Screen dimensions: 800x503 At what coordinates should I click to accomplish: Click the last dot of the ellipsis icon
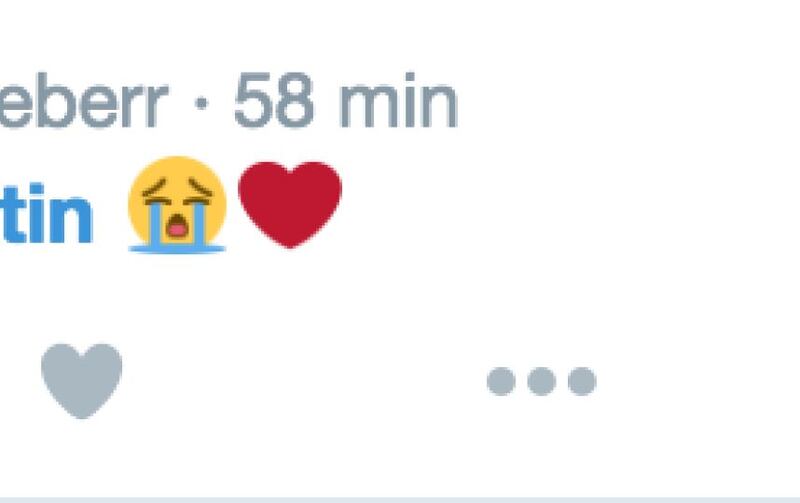click(582, 381)
